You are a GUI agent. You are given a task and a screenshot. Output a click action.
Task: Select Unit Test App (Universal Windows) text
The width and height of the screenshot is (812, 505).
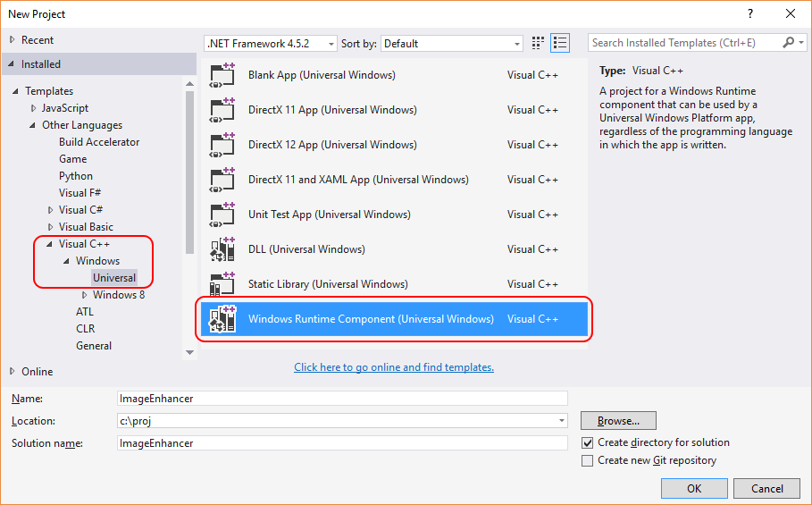point(330,215)
